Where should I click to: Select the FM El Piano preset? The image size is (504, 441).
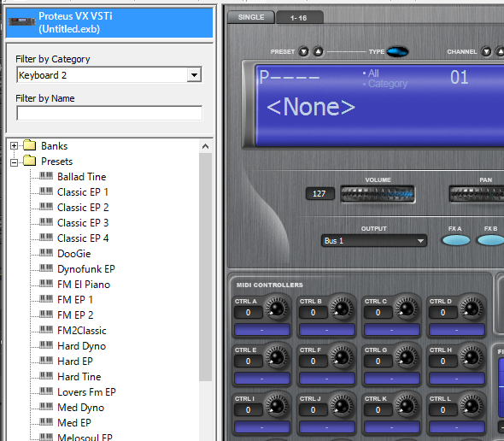point(84,285)
